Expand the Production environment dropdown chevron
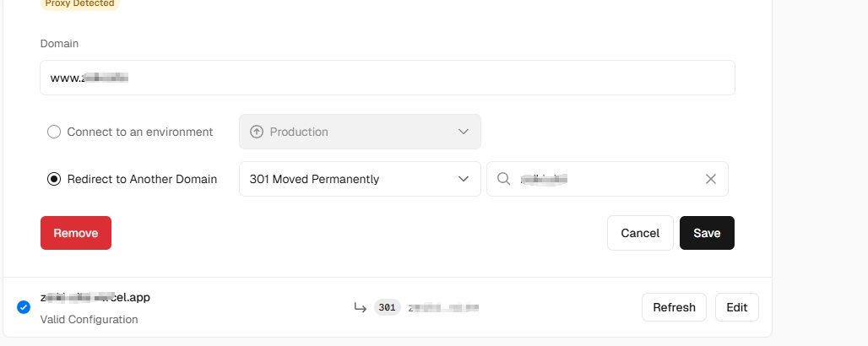 click(463, 132)
